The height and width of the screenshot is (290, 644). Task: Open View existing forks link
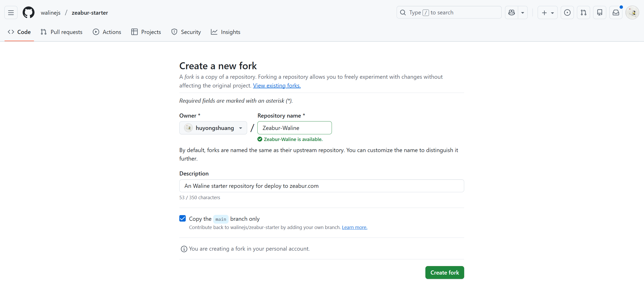coord(277,86)
